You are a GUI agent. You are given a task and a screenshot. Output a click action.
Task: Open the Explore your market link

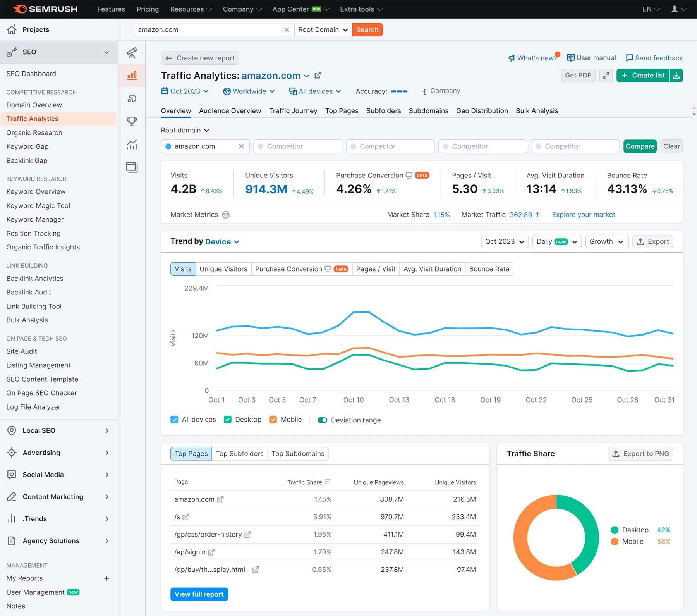tap(583, 215)
